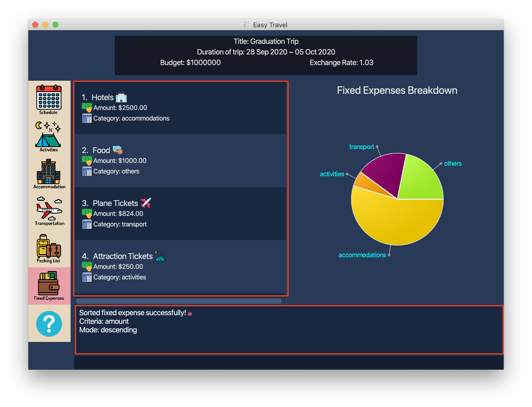Select the 1. Hotels expense title
The width and height of the screenshot is (532, 407).
pos(98,97)
